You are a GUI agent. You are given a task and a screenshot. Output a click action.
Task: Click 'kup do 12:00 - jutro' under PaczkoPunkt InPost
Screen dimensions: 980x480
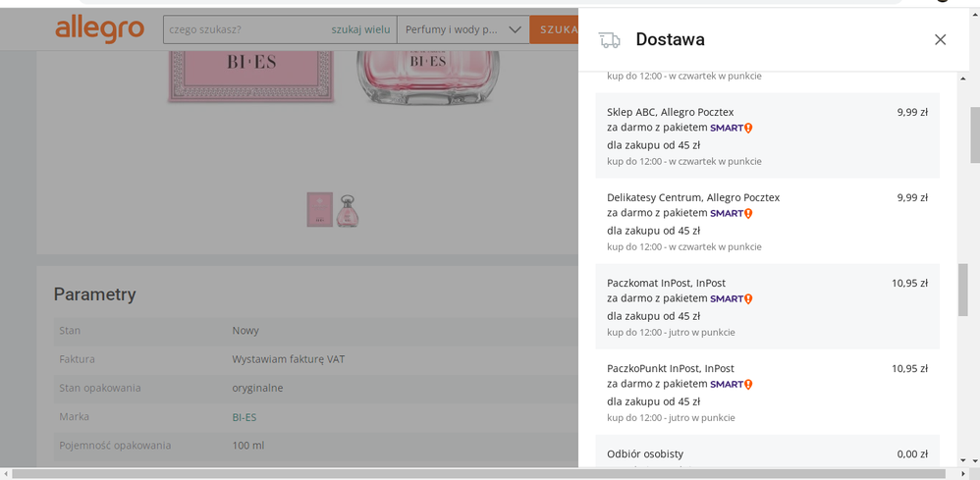tap(671, 418)
